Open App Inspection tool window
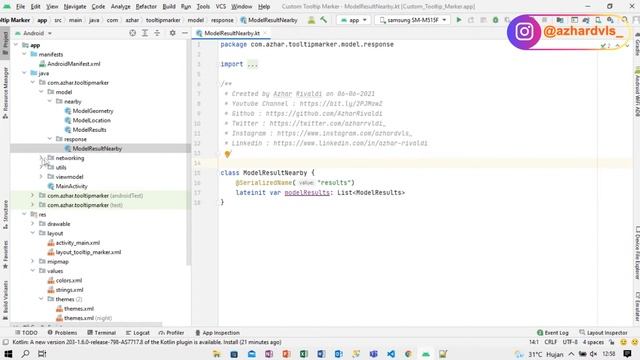640x360 pixels. [217, 333]
